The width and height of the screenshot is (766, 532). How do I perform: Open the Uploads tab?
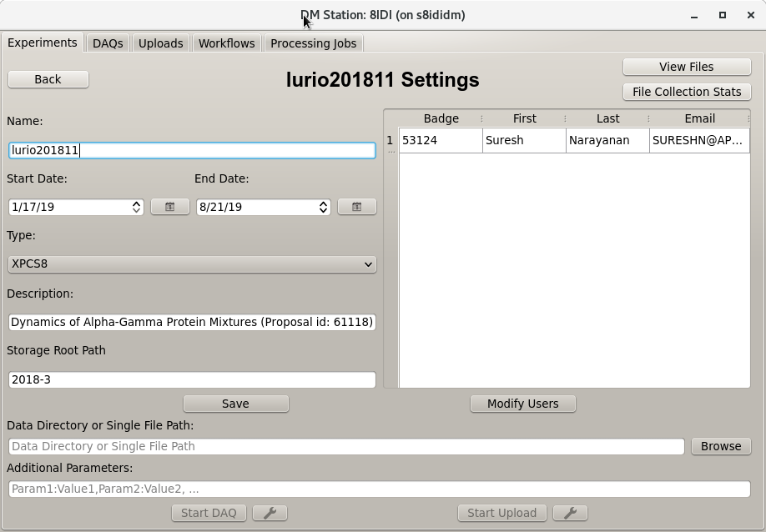(x=160, y=43)
